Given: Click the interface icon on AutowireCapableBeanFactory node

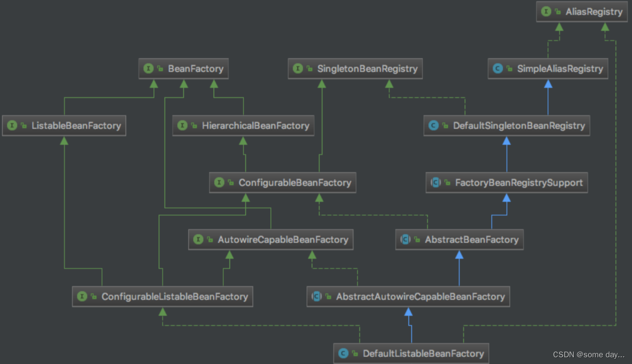Looking at the screenshot, I should 198,239.
